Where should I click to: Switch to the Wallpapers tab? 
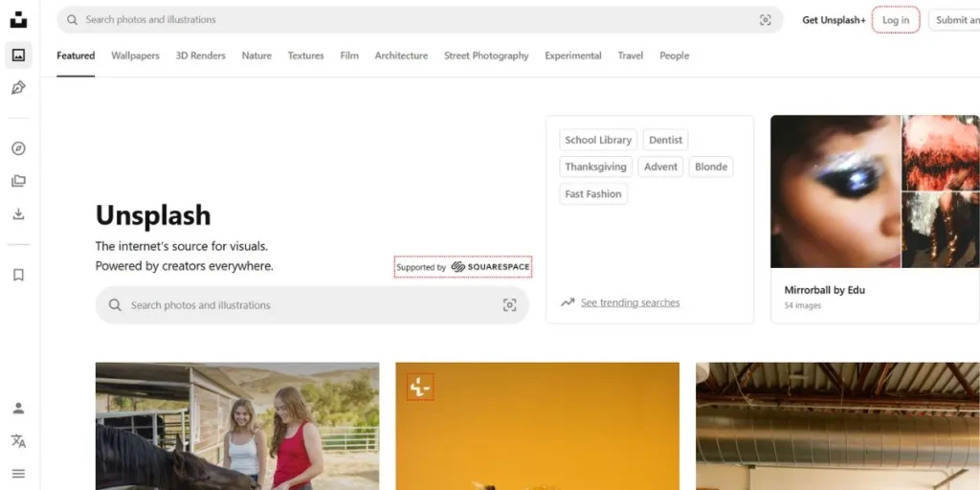(x=135, y=56)
